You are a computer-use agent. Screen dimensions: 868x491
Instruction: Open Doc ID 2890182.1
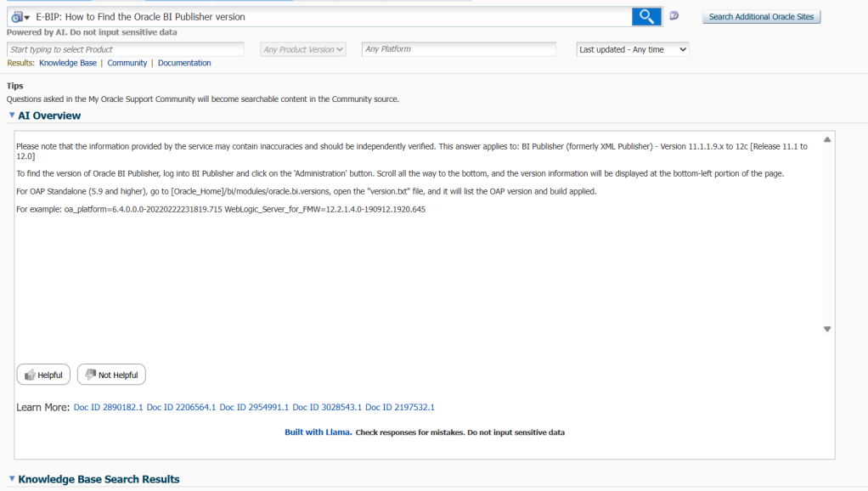coord(108,408)
